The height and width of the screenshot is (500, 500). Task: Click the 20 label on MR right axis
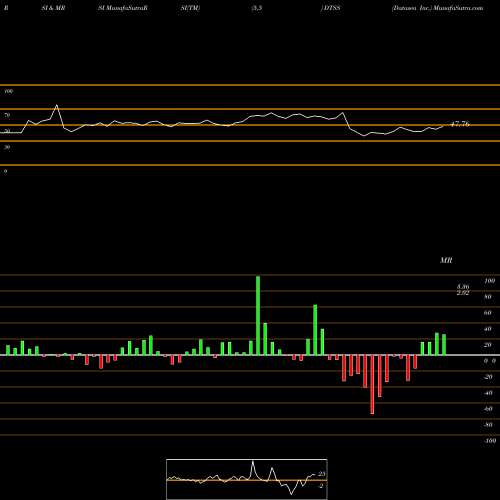[x=488, y=345]
